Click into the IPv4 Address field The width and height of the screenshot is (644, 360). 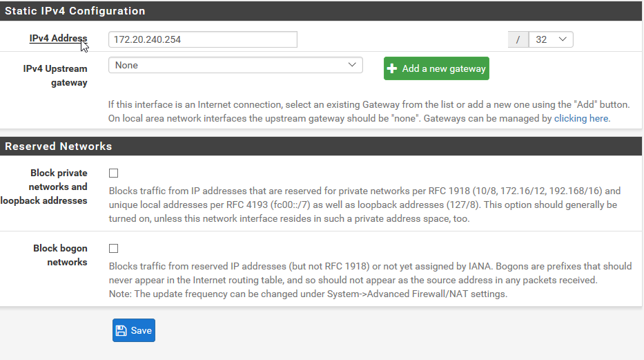[202, 39]
